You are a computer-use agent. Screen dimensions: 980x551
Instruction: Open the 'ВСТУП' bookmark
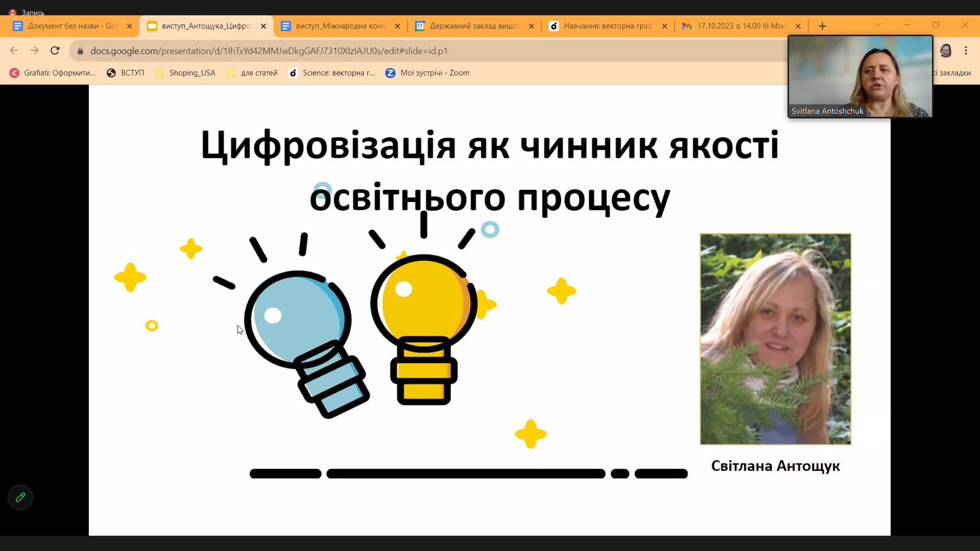coord(126,73)
